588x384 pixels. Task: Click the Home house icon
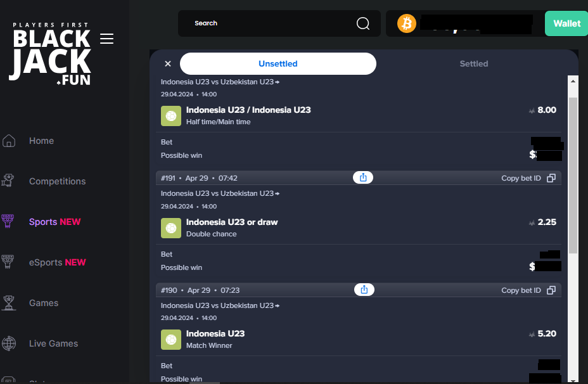pos(9,141)
